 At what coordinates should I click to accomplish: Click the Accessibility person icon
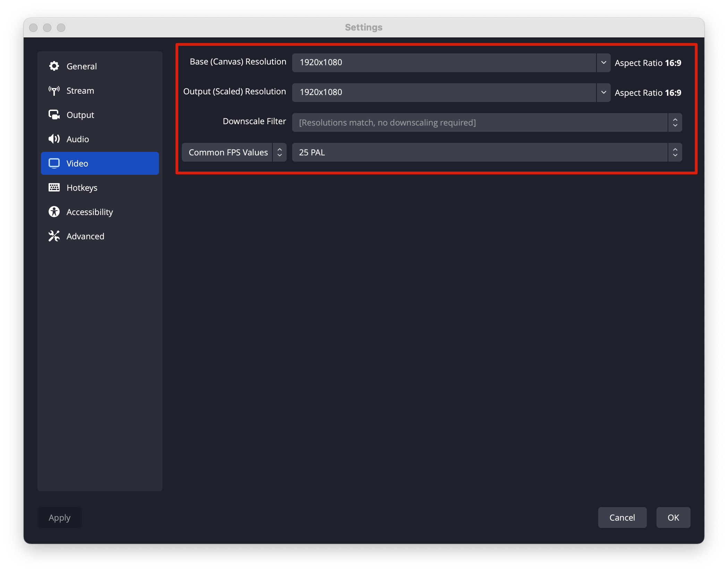54,212
